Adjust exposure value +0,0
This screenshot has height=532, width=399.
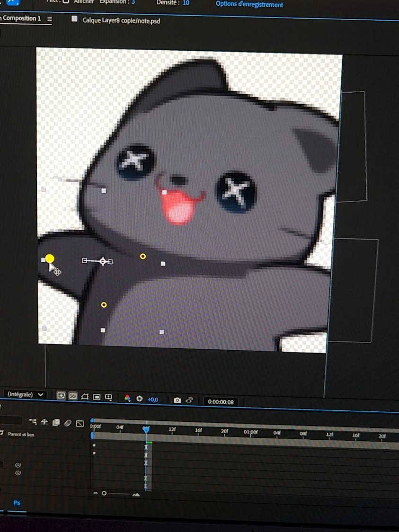153,399
